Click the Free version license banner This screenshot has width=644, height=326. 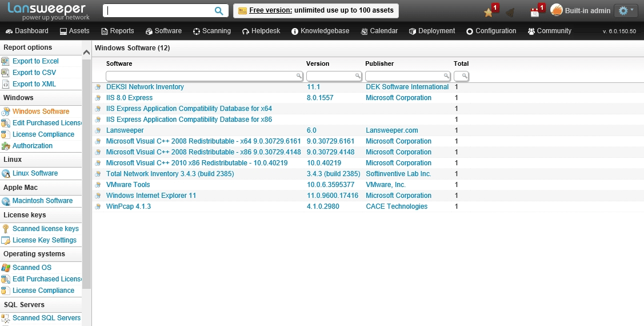pos(316,10)
